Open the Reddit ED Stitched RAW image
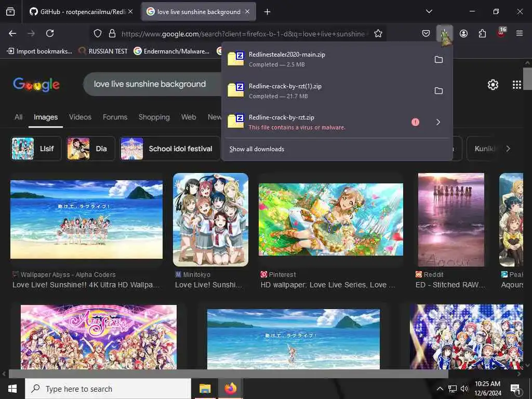 451,220
